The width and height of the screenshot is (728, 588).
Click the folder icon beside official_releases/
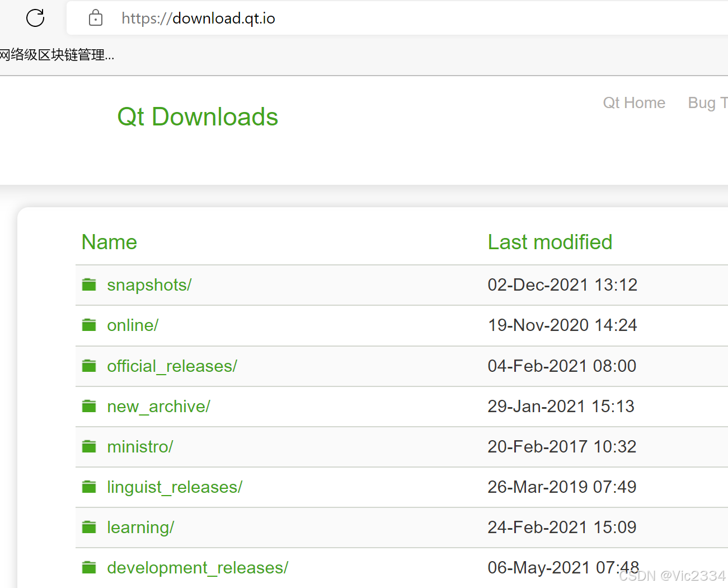coord(89,366)
